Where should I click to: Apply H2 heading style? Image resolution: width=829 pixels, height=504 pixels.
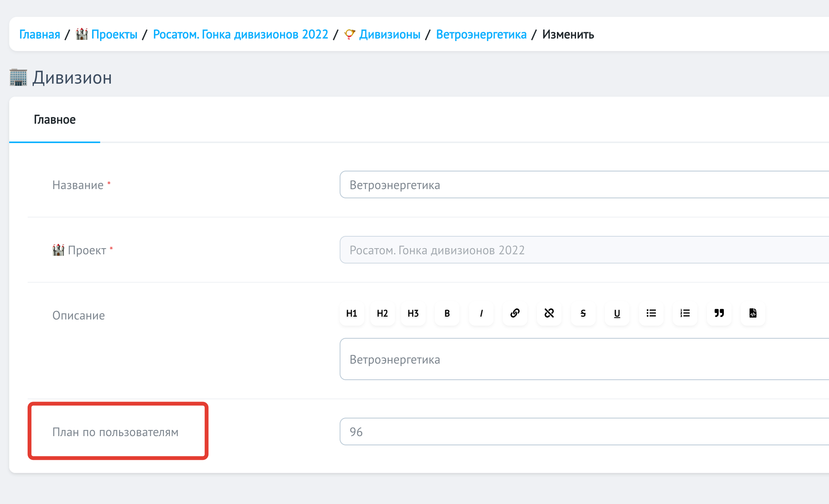pos(382,313)
